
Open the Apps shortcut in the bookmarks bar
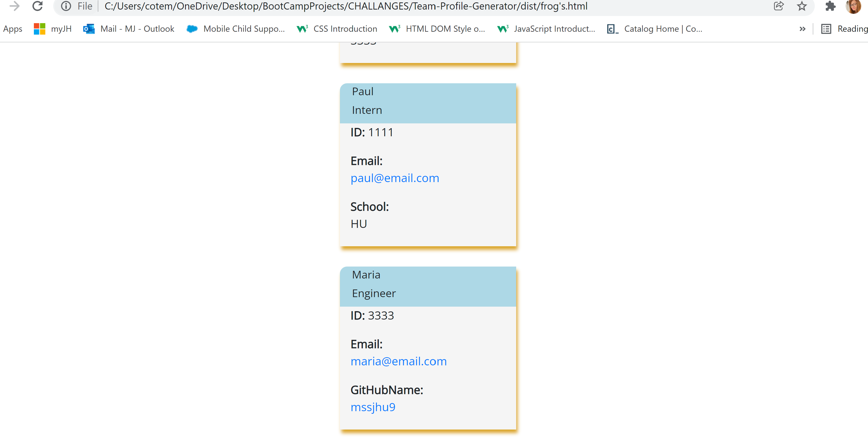[x=12, y=29]
